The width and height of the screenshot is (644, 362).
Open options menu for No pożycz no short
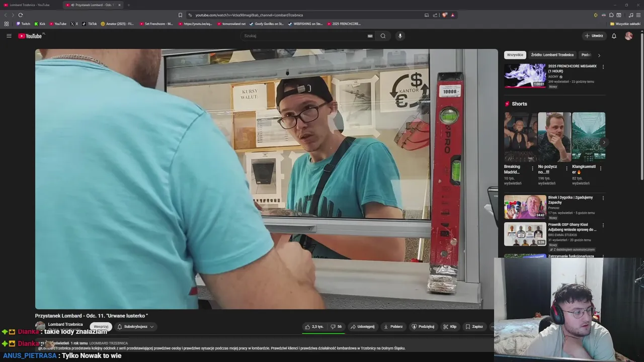567,168
